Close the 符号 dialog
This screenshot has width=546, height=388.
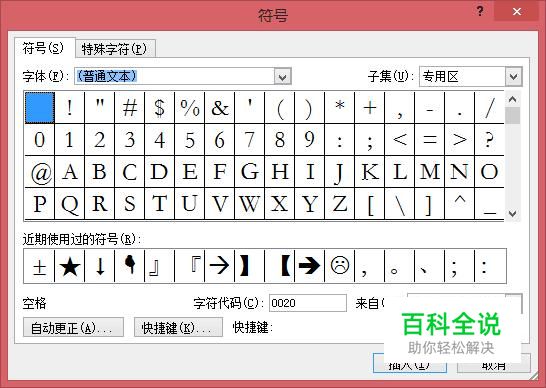coord(517,11)
